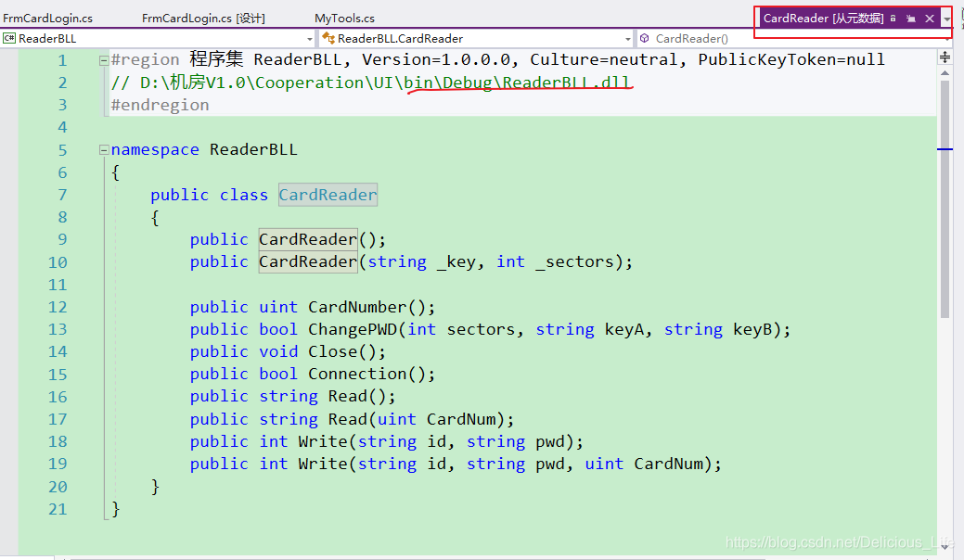Open the CardReader() member dropdown

click(x=946, y=39)
